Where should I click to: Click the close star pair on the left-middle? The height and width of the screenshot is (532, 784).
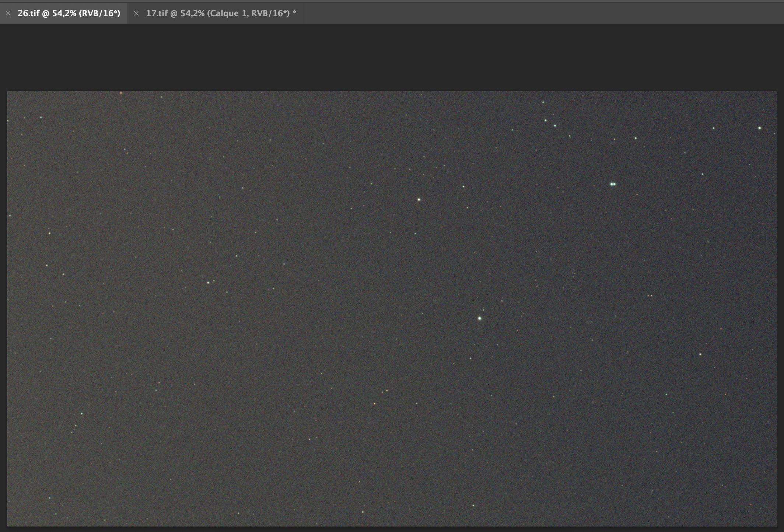[x=209, y=283]
